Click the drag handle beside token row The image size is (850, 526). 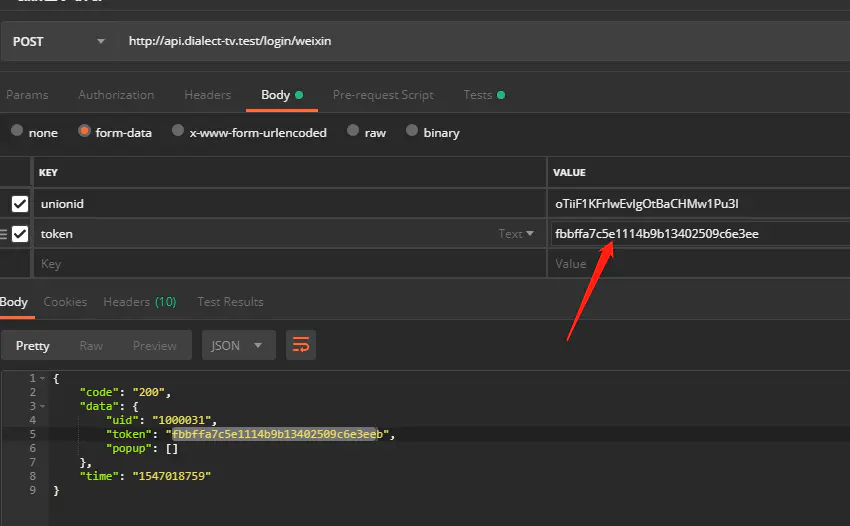[x=3, y=234]
